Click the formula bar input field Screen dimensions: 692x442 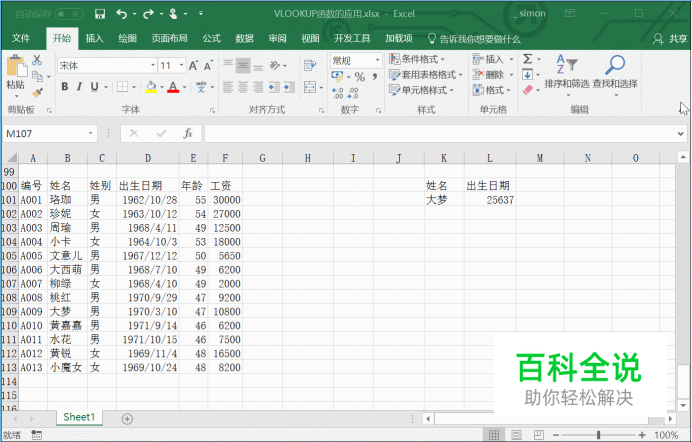[439, 133]
